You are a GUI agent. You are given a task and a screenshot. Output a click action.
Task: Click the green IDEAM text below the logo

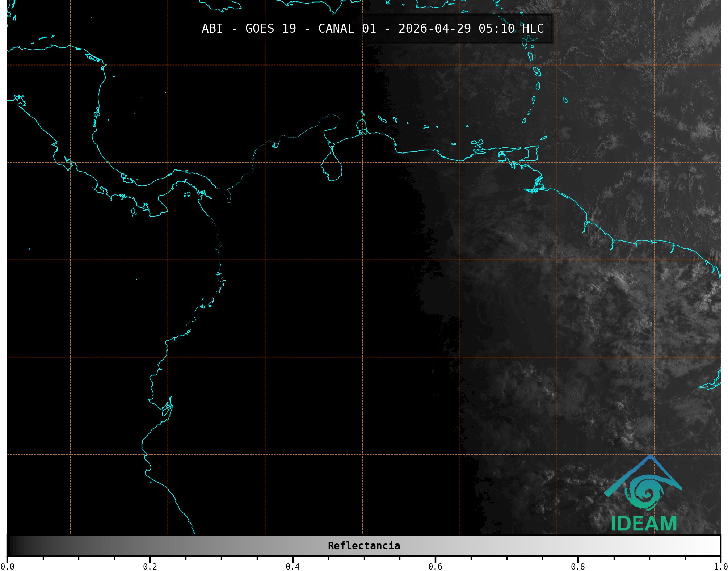click(644, 524)
